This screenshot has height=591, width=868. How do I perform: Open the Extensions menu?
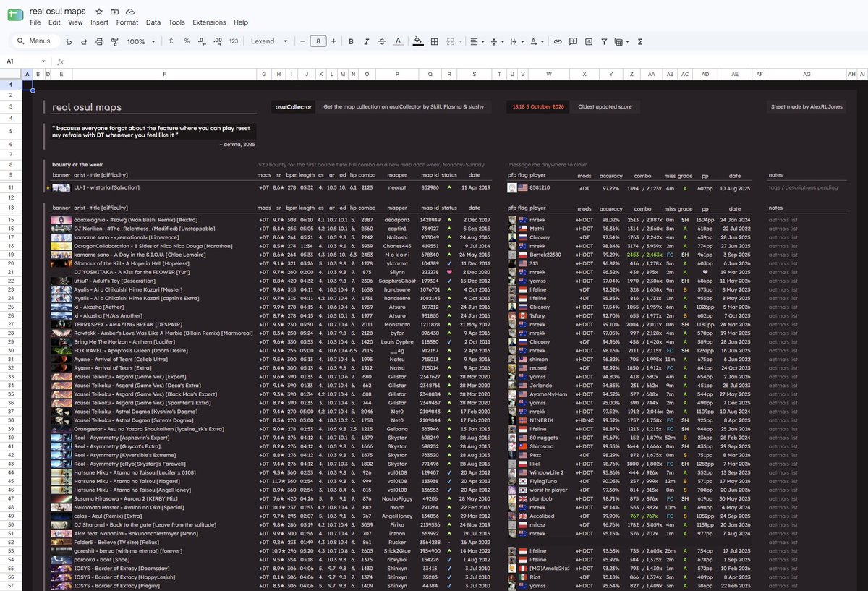point(209,22)
